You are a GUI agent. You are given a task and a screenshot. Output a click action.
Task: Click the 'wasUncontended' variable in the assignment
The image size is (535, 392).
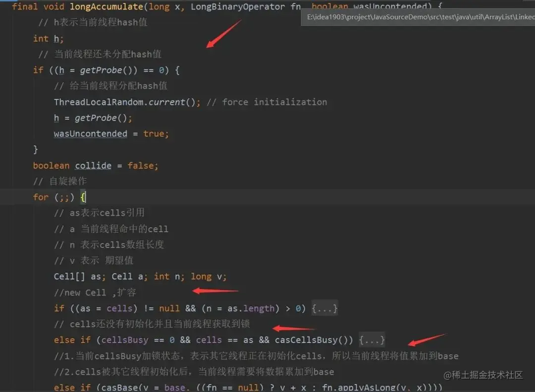(x=91, y=134)
